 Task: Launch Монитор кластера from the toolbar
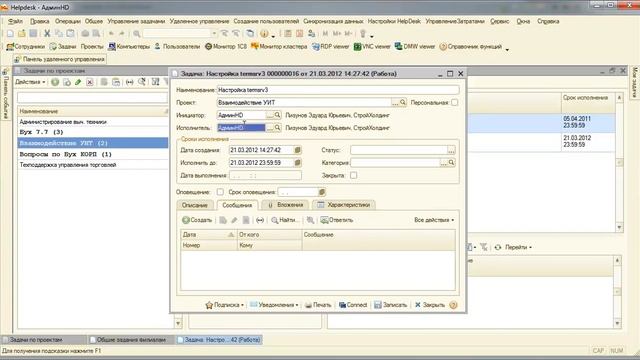tap(279, 47)
